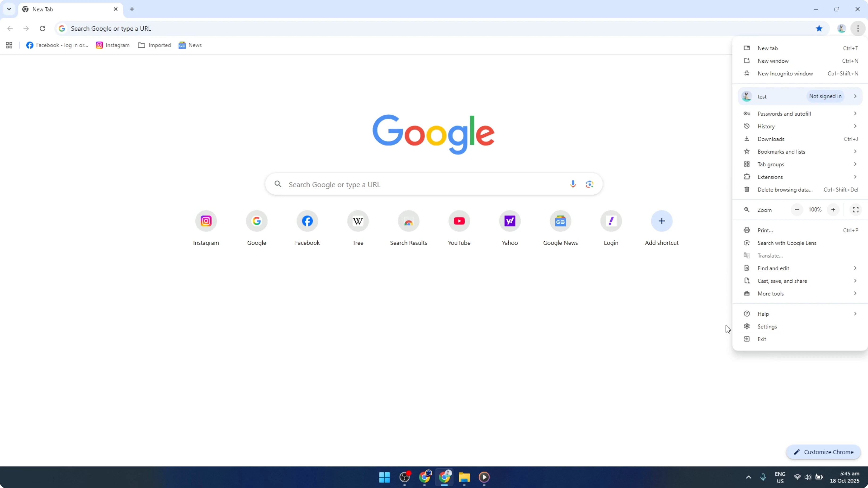Bookmark this page using the star icon
This screenshot has height=488, width=868.
click(819, 28)
